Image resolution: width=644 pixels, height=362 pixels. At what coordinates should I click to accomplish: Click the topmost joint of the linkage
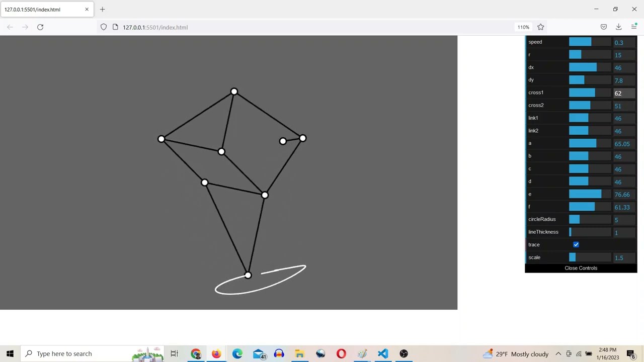tap(234, 92)
